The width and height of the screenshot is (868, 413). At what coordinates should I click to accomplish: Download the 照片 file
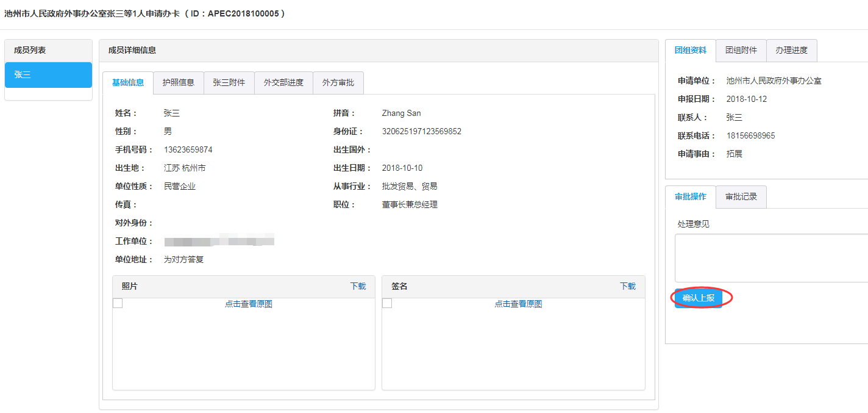click(x=358, y=286)
